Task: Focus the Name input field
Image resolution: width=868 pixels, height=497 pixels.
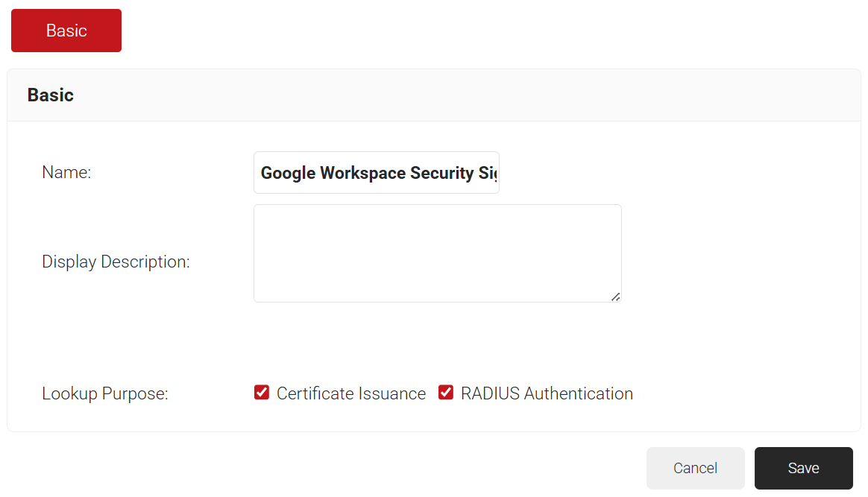Action: [x=377, y=173]
